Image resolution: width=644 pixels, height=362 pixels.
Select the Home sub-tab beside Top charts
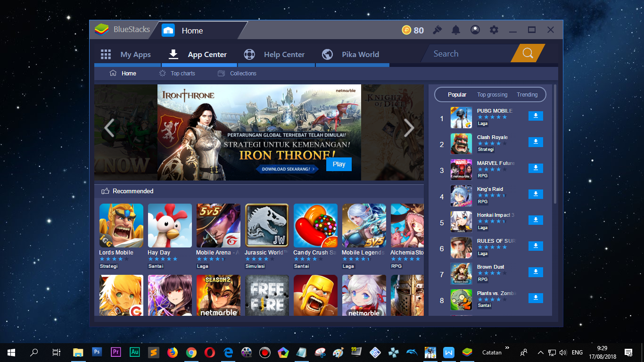[123, 74]
